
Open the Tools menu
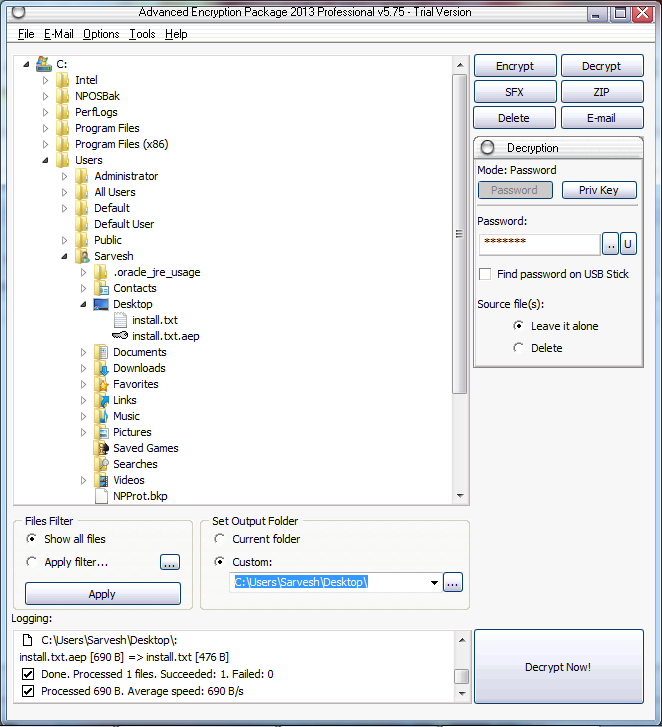tap(142, 34)
